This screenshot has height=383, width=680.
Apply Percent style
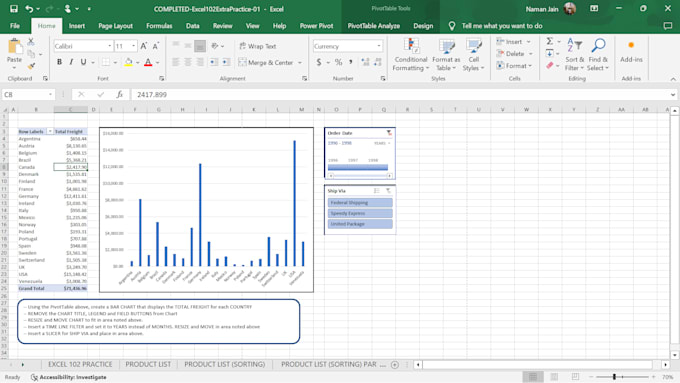(338, 62)
